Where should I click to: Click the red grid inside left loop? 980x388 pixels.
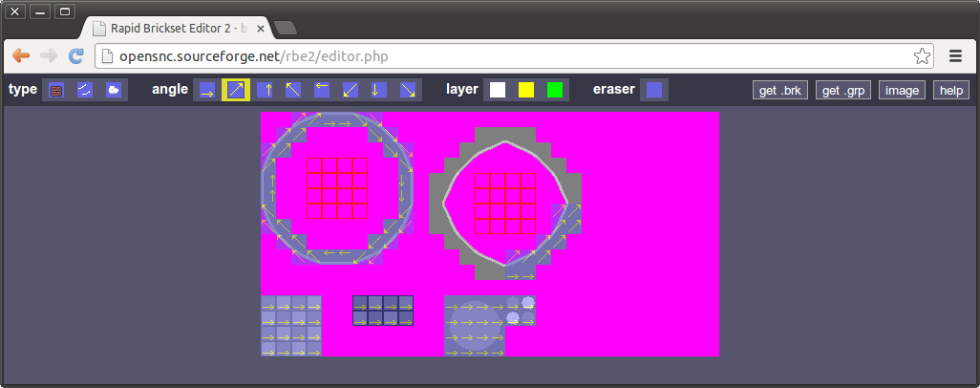337,188
